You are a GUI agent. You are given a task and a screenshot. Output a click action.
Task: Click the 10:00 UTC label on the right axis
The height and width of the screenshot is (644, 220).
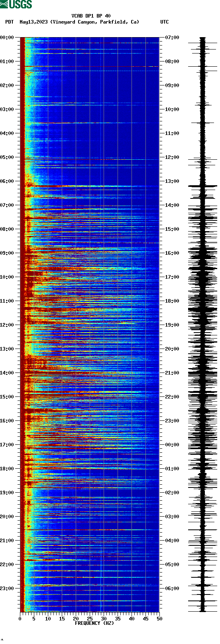coord(172,109)
